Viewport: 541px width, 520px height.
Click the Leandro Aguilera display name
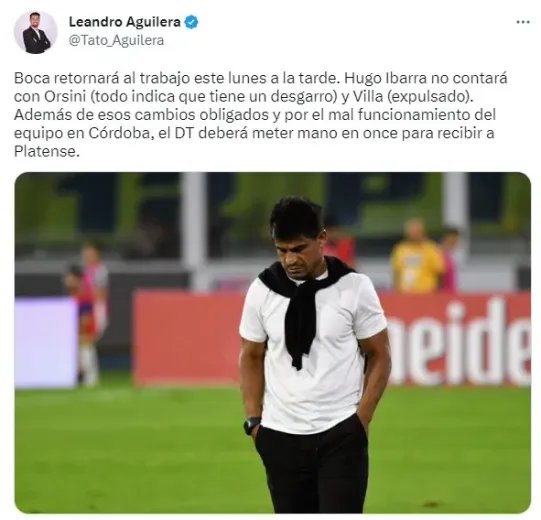[125, 22]
